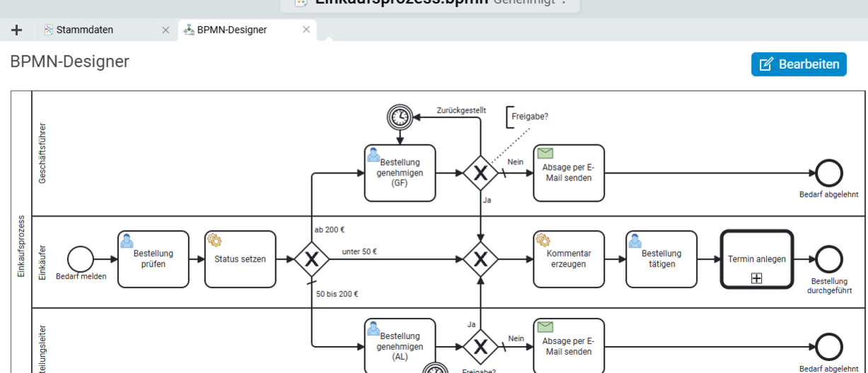The width and height of the screenshot is (868, 373).
Task: Expand Termin anlegen subprocess plus marker
Action: point(756,278)
